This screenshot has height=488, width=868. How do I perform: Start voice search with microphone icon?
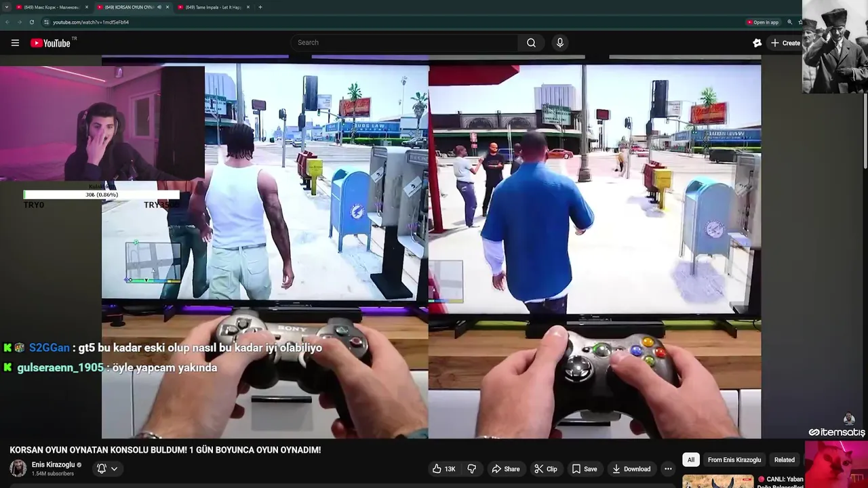click(x=559, y=43)
